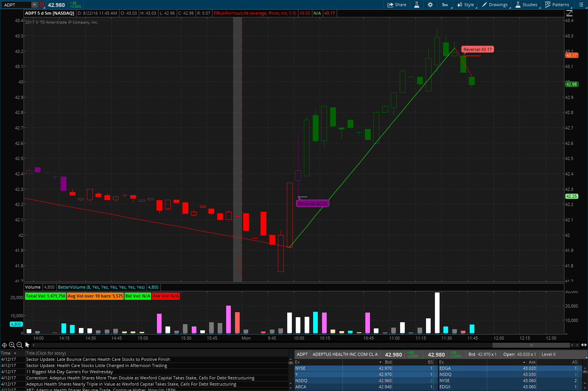Open the list menu icon at top right
This screenshot has width=588, height=391.
[581, 5]
